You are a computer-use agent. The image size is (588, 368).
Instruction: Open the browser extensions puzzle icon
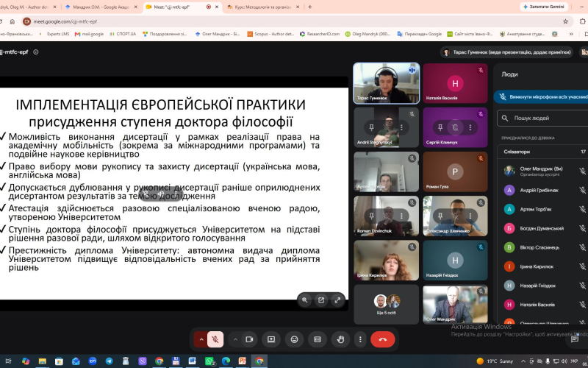[x=582, y=21]
